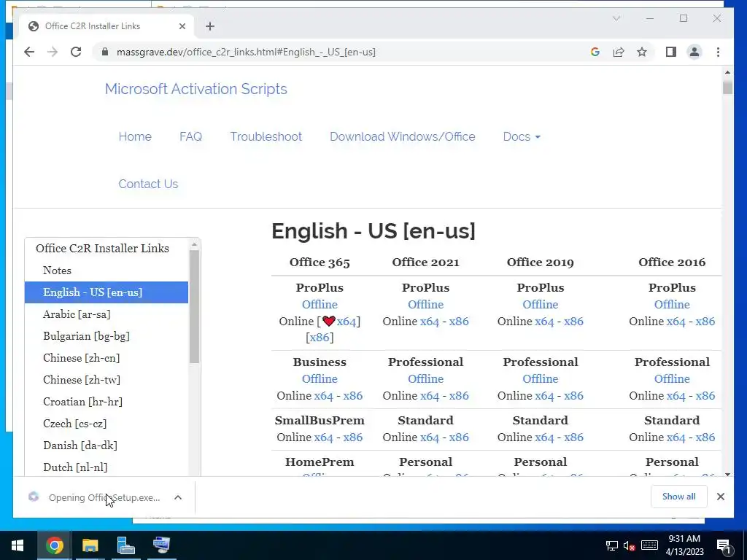
Task: Download Office 365 Business Offline
Action: [320, 378]
